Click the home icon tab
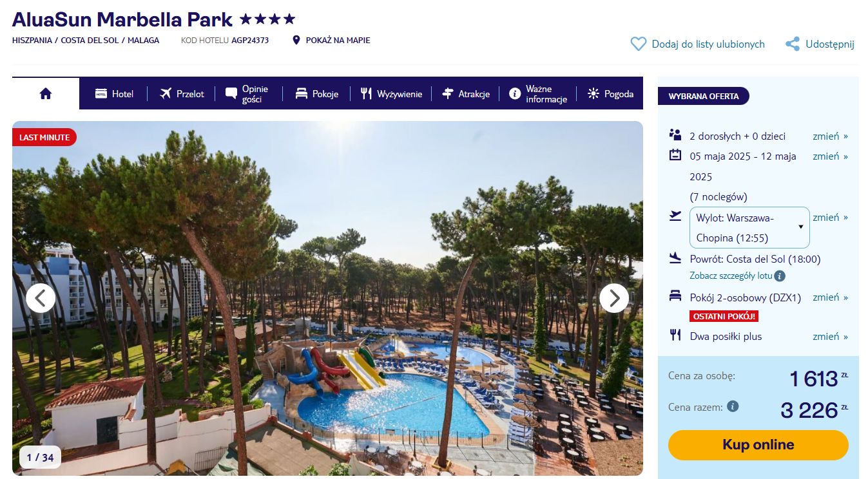 click(x=45, y=93)
